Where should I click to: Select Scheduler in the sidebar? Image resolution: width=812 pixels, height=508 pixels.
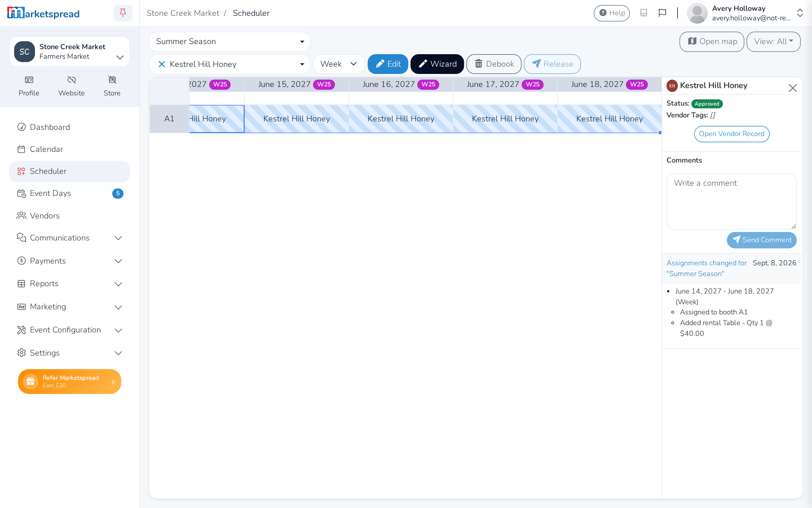70,171
